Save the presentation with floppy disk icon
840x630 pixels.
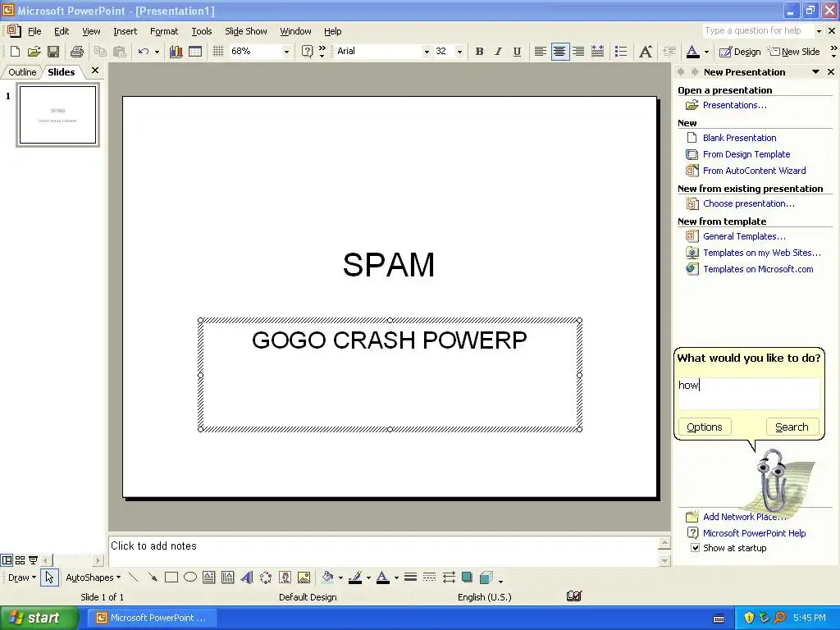point(53,52)
